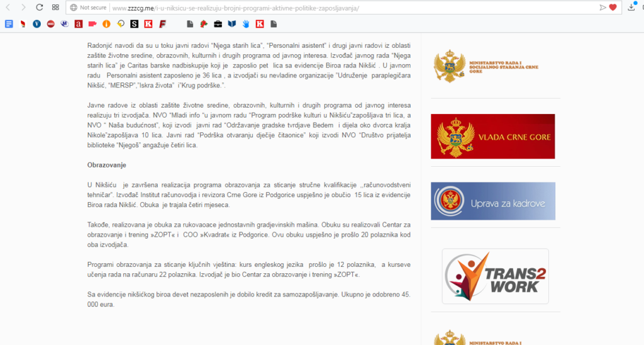Open the last gray page bookmark
Viewport: 644px width, 345px height.
pos(274,25)
